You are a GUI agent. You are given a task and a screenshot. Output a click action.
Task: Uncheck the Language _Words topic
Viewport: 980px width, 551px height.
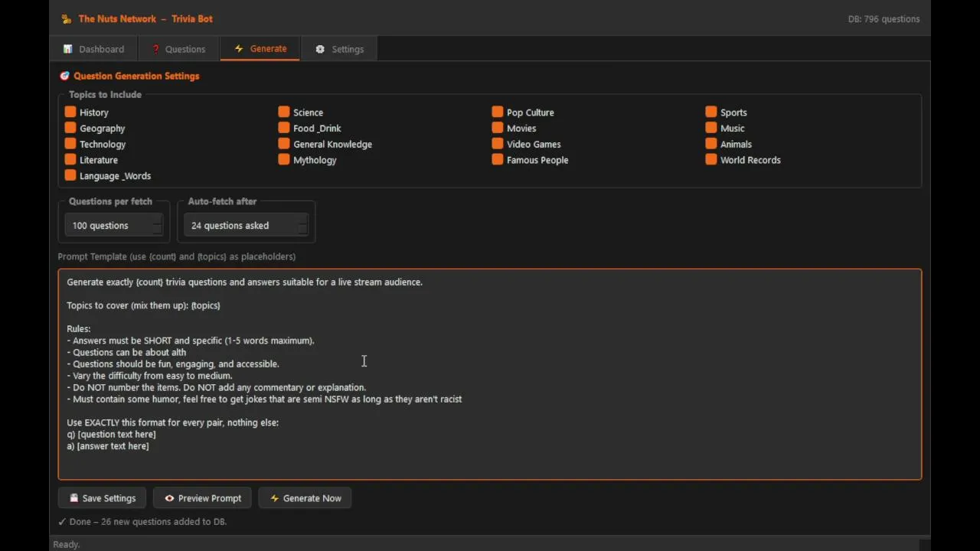click(x=70, y=175)
